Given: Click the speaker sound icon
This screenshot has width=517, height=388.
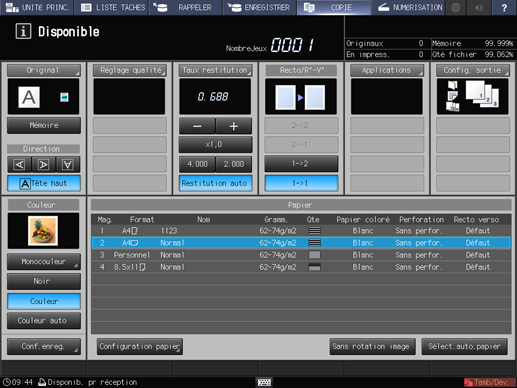Looking at the screenshot, I should [479, 7].
